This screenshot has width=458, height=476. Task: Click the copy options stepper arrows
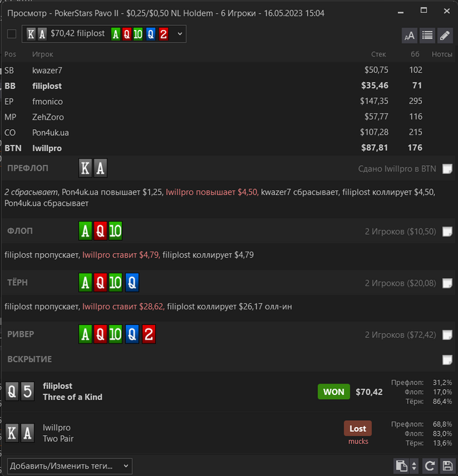click(414, 466)
